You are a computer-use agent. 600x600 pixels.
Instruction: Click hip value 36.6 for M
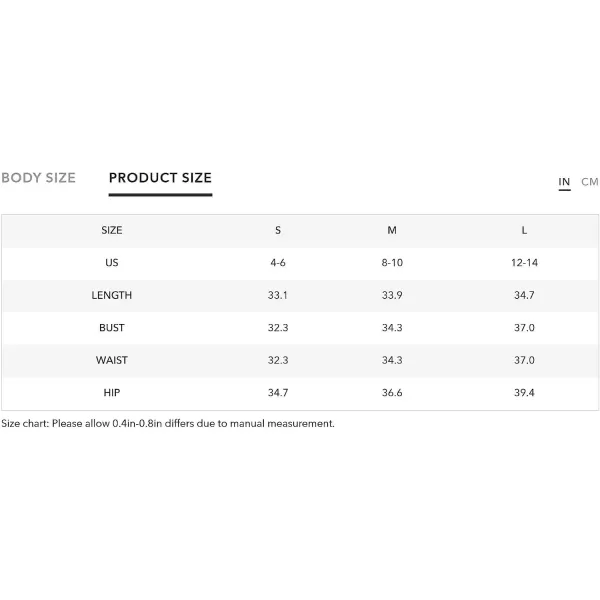392,393
